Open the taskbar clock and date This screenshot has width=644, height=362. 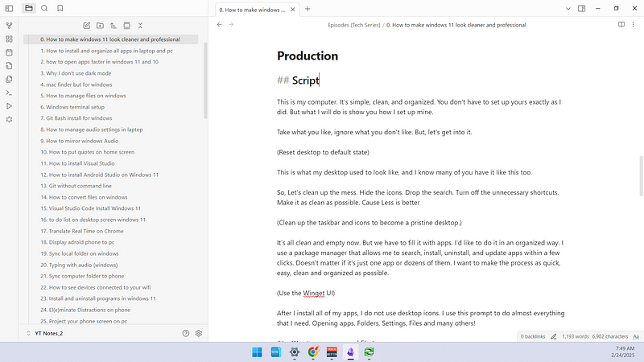[x=622, y=352]
